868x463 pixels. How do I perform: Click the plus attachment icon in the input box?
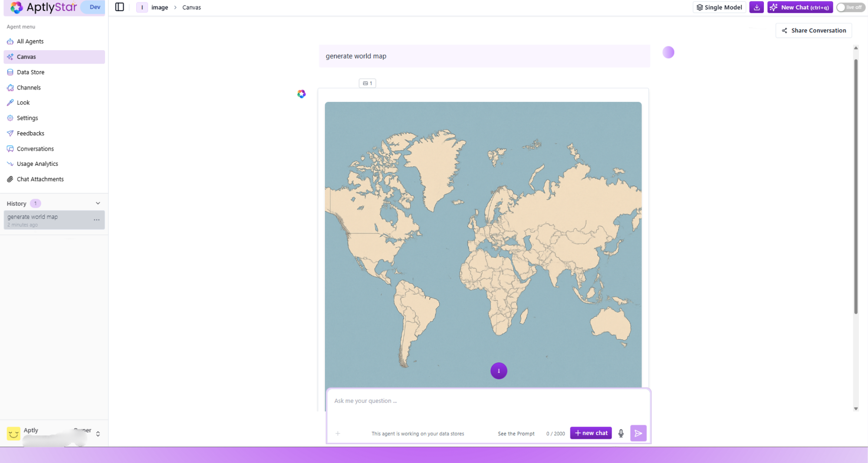point(338,433)
